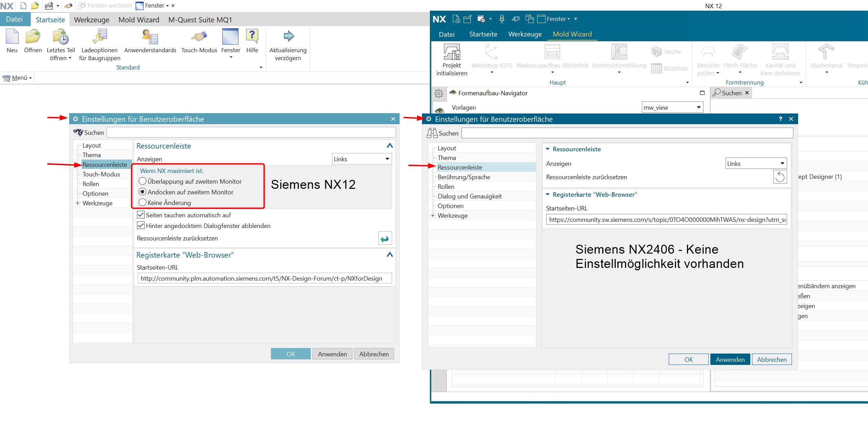Click help question mark in right dialog title
Viewport: 868px width, 444px height.
tap(780, 119)
